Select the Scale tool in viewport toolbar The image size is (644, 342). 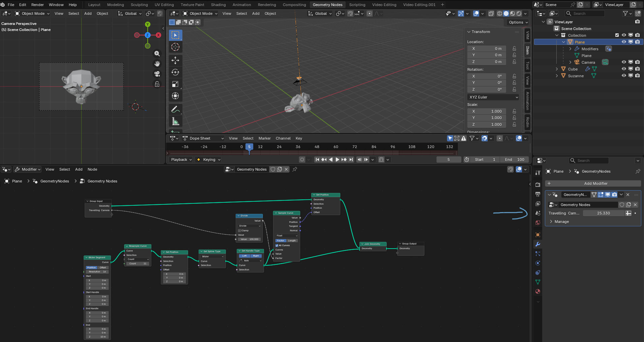tap(175, 84)
